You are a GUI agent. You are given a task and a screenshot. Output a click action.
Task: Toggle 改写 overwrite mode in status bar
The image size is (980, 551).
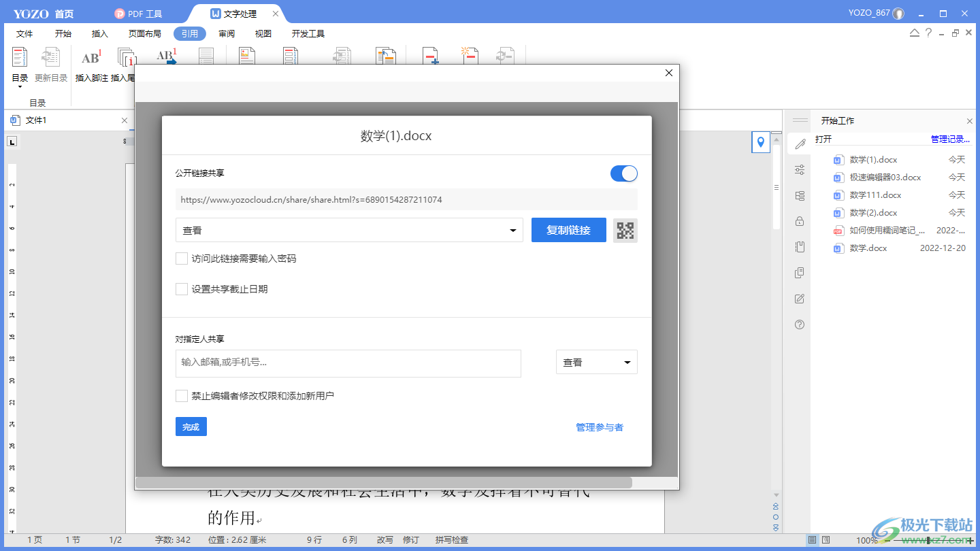[385, 540]
